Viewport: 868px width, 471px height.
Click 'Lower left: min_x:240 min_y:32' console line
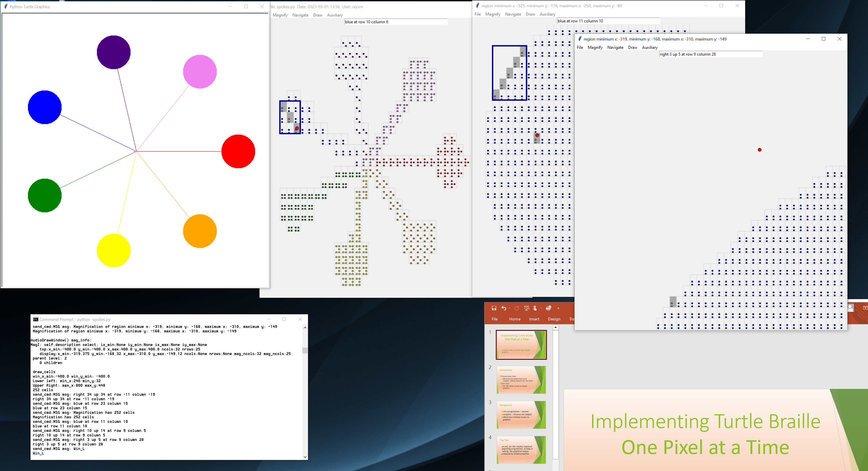tap(67, 381)
